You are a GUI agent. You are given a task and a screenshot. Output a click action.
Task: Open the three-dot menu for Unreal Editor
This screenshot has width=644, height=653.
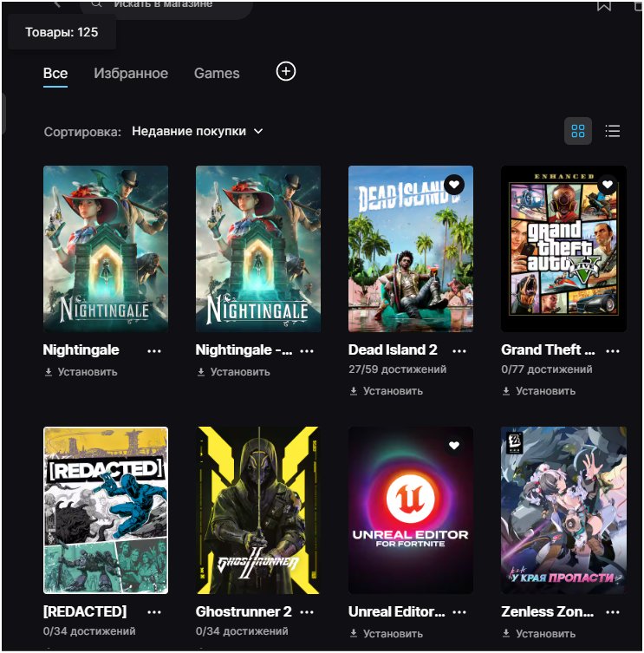(459, 612)
